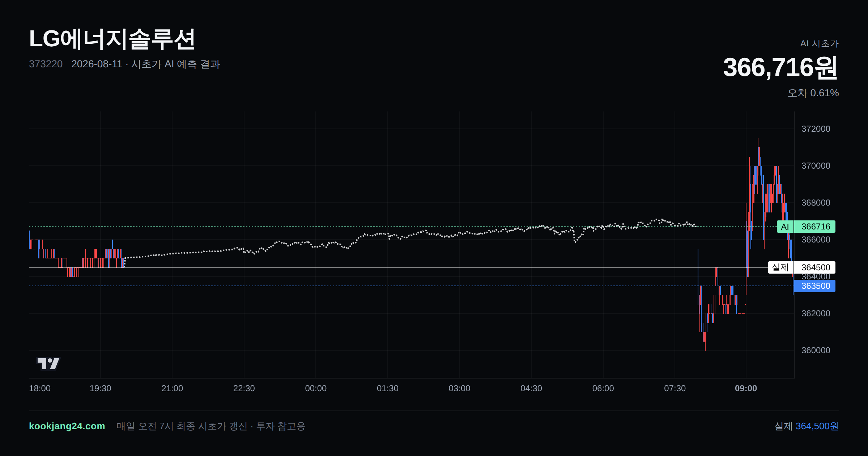
Task: Click the bold 09:00 time axis label
Action: (x=746, y=388)
